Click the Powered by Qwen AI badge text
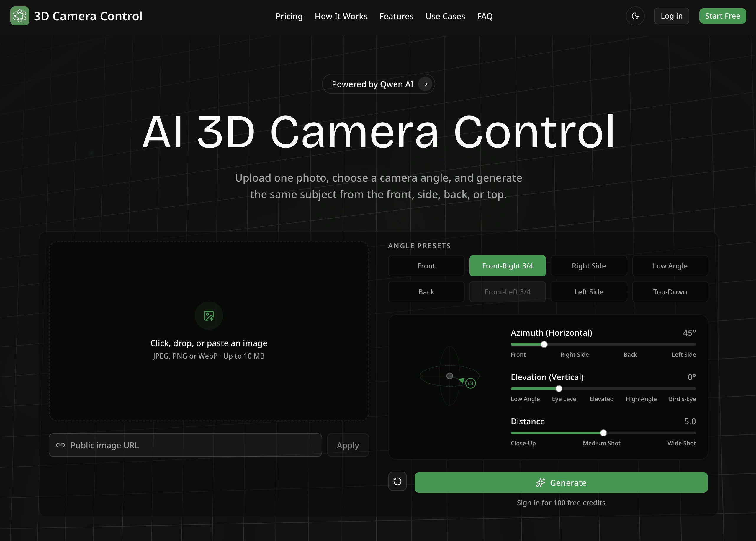The image size is (756, 541). 372,84
